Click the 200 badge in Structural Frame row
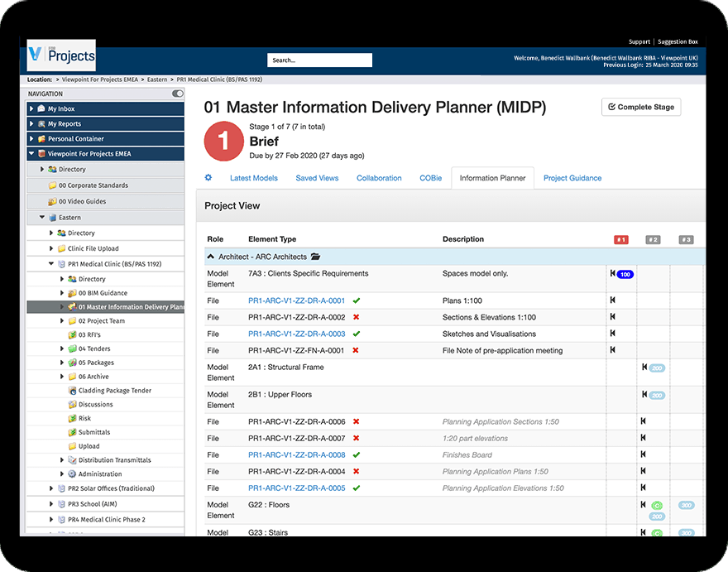The height and width of the screenshot is (572, 728). [657, 368]
